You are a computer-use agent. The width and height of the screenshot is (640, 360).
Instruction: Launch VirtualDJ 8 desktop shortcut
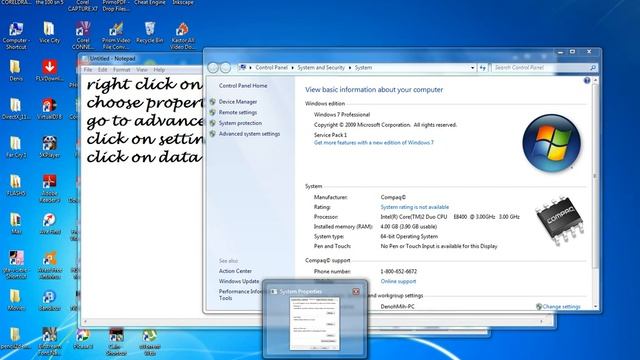pyautogui.click(x=49, y=109)
